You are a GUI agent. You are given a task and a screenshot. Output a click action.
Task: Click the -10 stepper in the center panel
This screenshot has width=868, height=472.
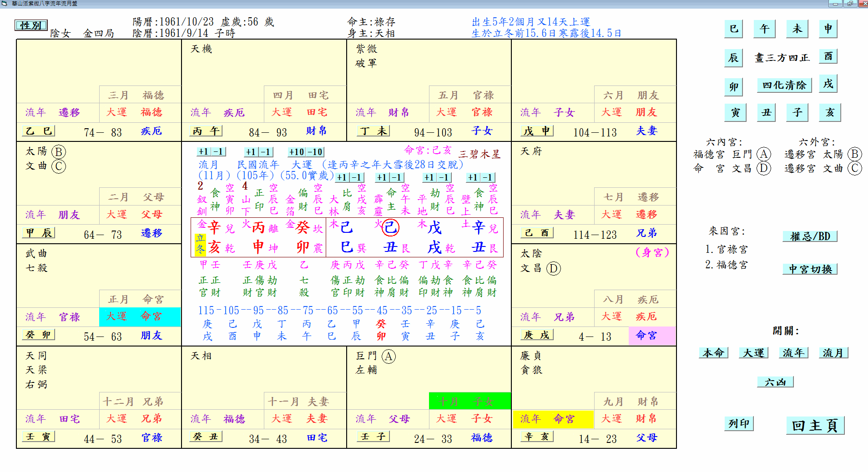(315, 152)
